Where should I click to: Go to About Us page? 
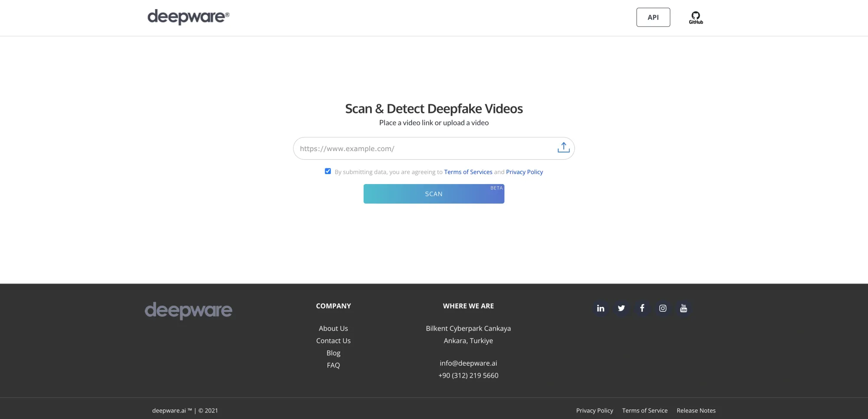[333, 328]
